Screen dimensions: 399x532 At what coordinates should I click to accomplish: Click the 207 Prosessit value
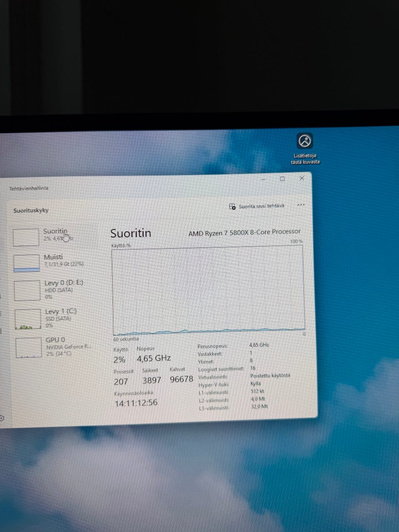point(121,381)
